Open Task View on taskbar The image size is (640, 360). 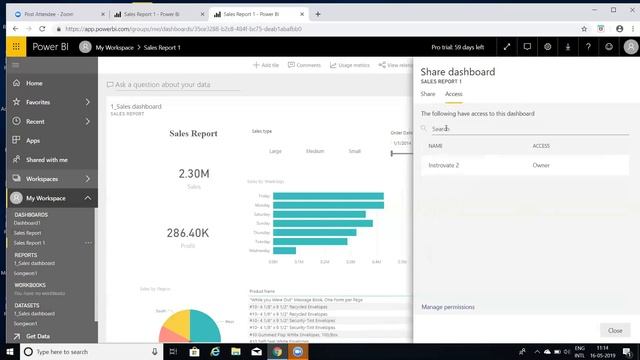(173, 351)
